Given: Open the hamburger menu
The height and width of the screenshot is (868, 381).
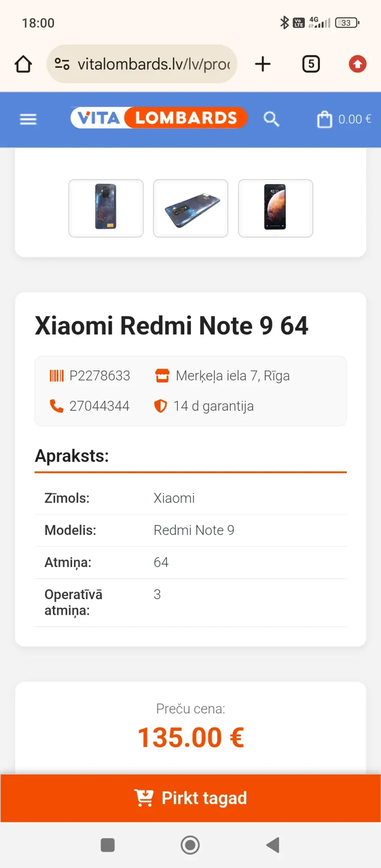Looking at the screenshot, I should coord(28,119).
